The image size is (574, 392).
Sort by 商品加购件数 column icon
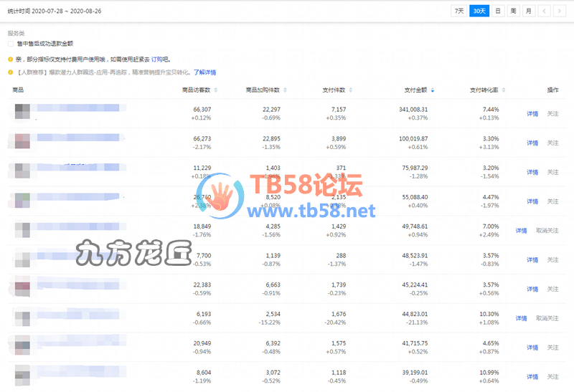click(x=286, y=90)
